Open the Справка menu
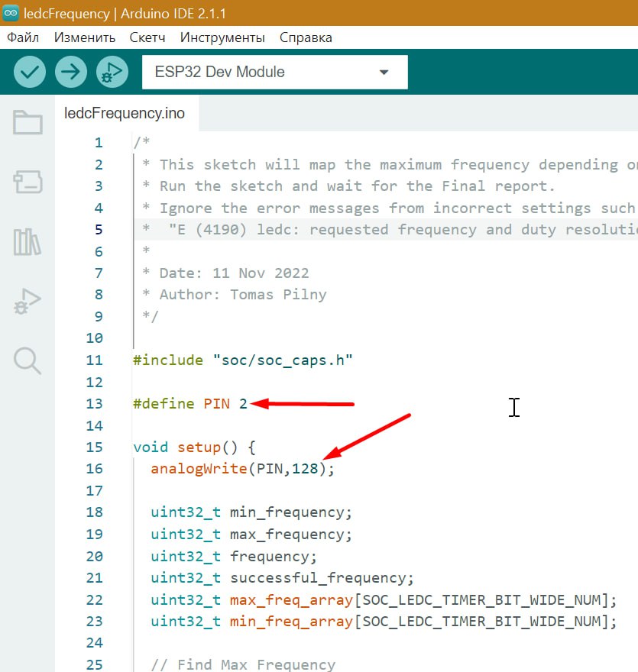The image size is (638, 672). (306, 37)
